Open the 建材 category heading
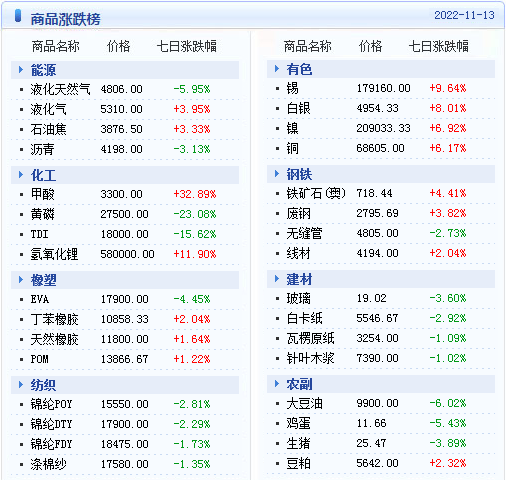The image size is (506, 480). click(299, 279)
